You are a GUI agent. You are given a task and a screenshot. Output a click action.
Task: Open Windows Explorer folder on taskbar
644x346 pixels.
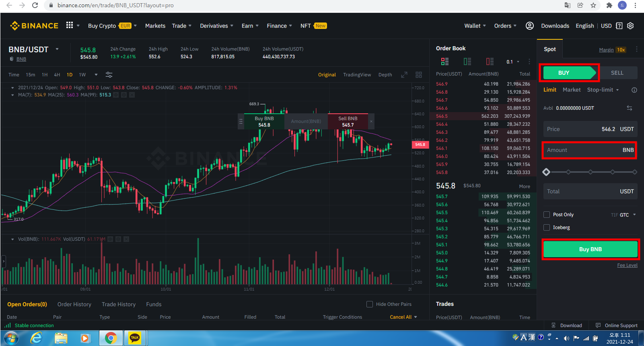61,338
